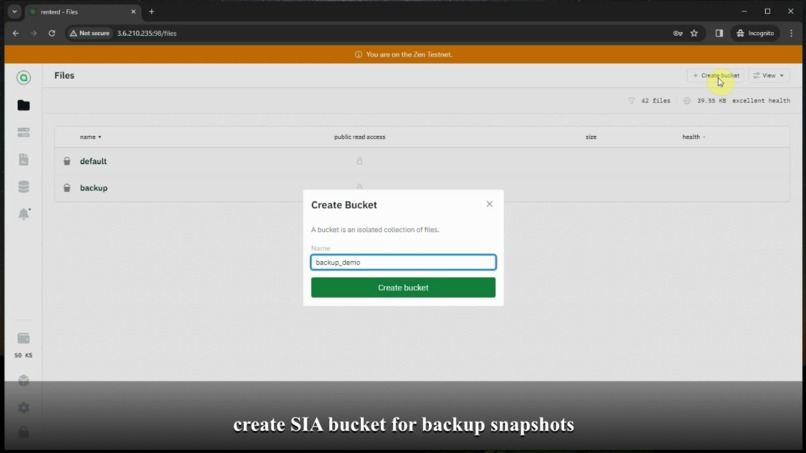This screenshot has width=806, height=453.
Task: Open the renterd logo home icon
Action: (24, 78)
